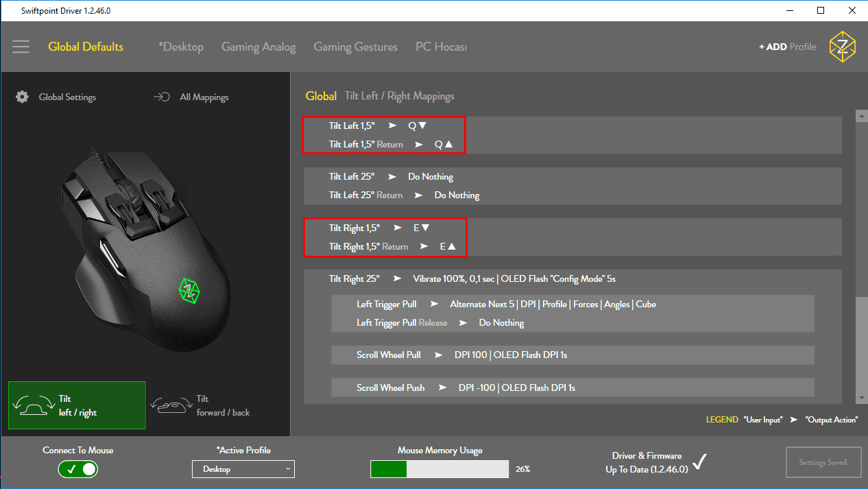
Task: Click the ADD Profile button
Action: (787, 47)
